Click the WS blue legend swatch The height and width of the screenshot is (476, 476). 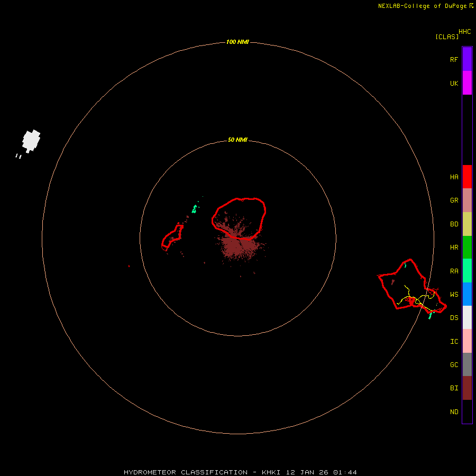point(467,294)
